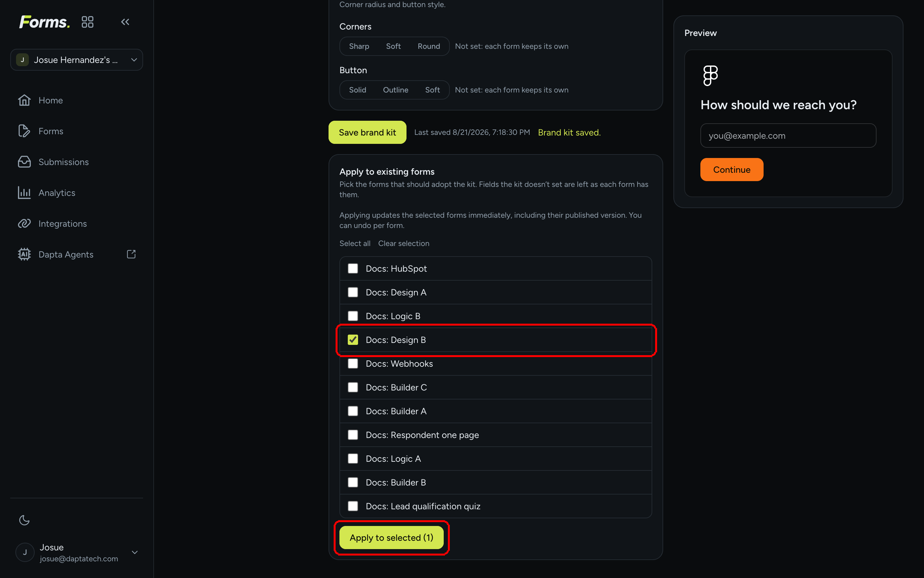The height and width of the screenshot is (578, 924).
Task: Expand the Josue account menu chevron
Action: pyautogui.click(x=134, y=552)
